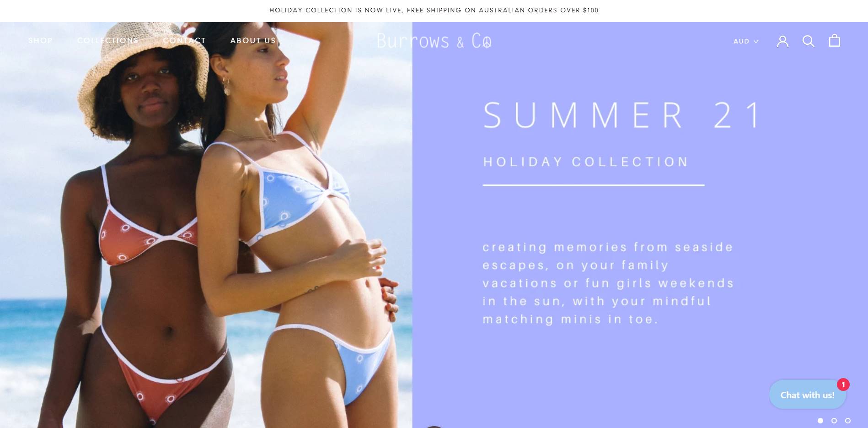Click the holiday collection announcement bar
This screenshot has width=868, height=428.
pos(434,10)
